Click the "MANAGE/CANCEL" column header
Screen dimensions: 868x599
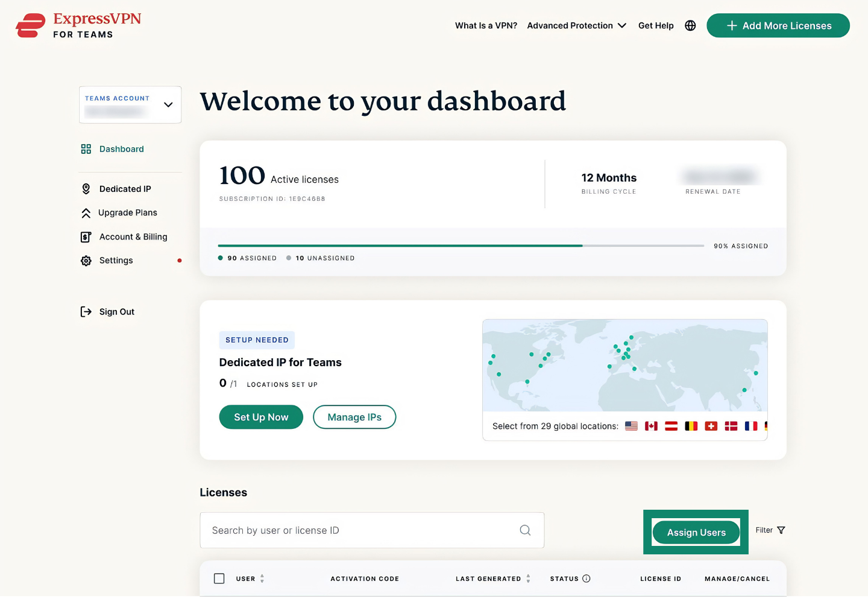click(x=737, y=578)
